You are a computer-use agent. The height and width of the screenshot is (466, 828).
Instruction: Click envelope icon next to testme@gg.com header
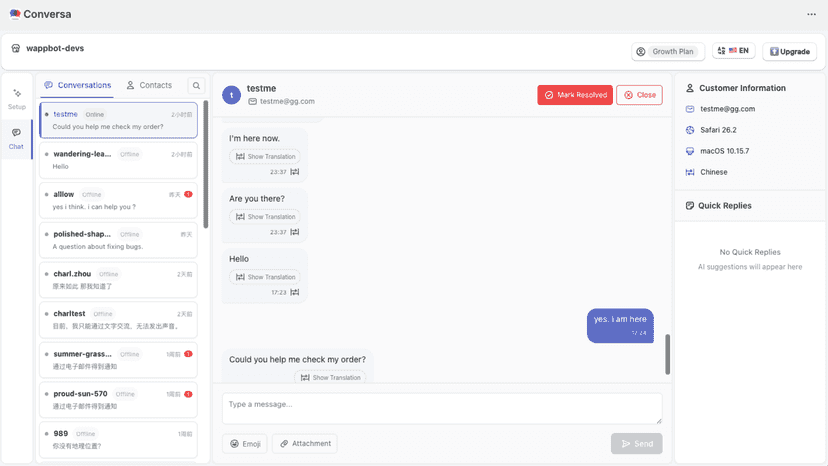(x=252, y=101)
